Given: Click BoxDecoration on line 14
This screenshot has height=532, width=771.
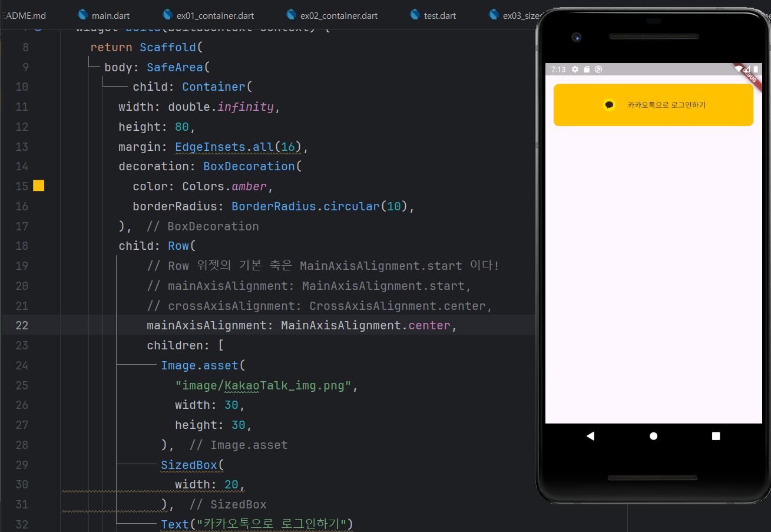Looking at the screenshot, I should (249, 166).
